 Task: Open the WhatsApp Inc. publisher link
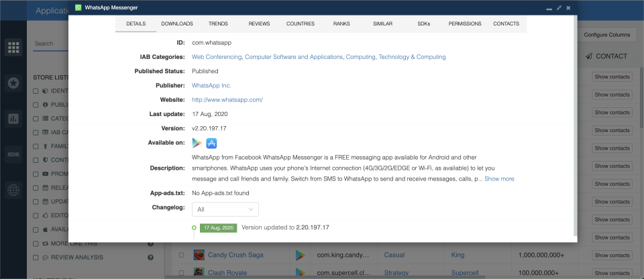(211, 85)
